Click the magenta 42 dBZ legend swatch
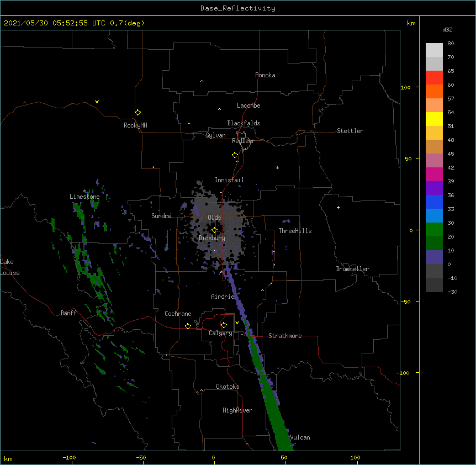The height and width of the screenshot is (465, 476). pyautogui.click(x=434, y=174)
